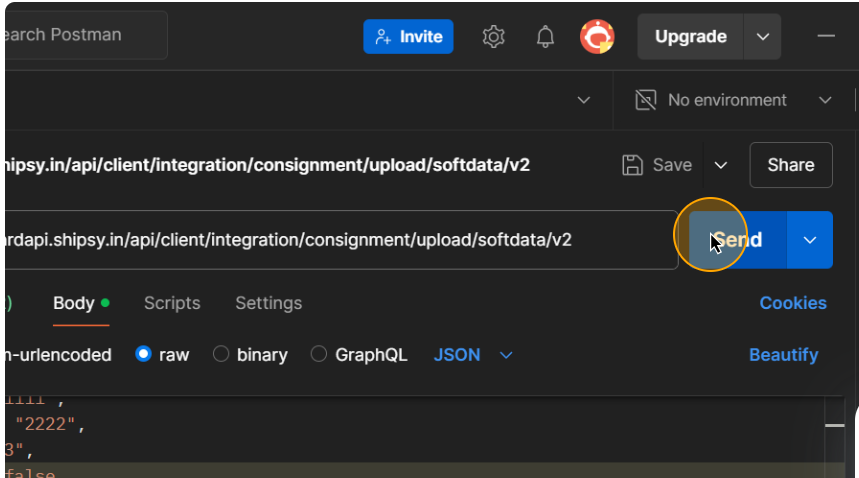Click the request title ending softdata/v2
The width and height of the screenshot is (859, 478).
267,165
